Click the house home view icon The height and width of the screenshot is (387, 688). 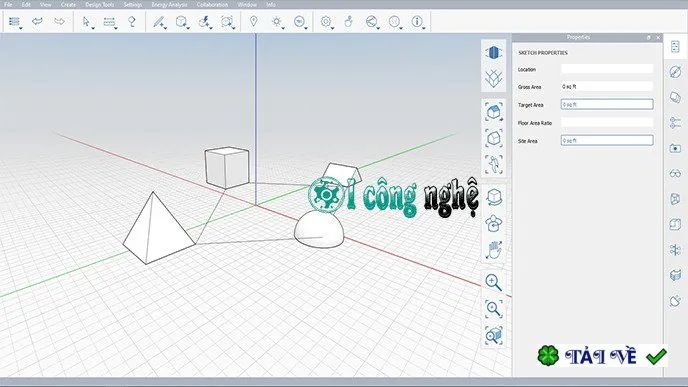coord(494,112)
